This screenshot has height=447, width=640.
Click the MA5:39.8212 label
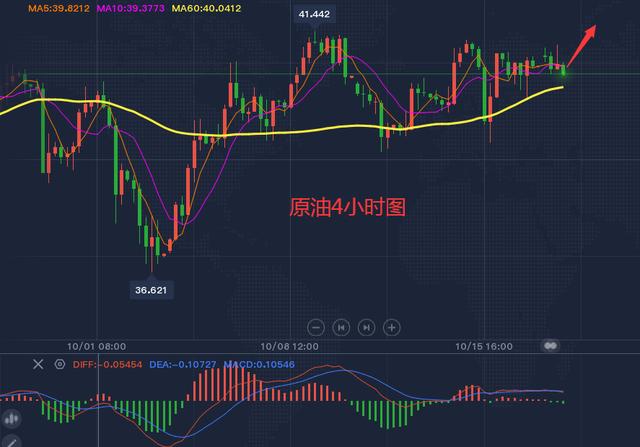coord(59,8)
